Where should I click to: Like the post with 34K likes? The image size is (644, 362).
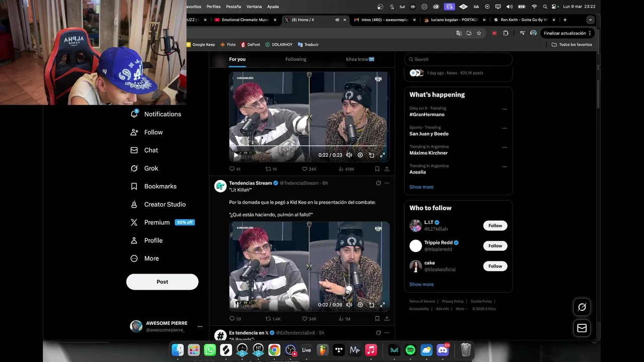coord(309,319)
